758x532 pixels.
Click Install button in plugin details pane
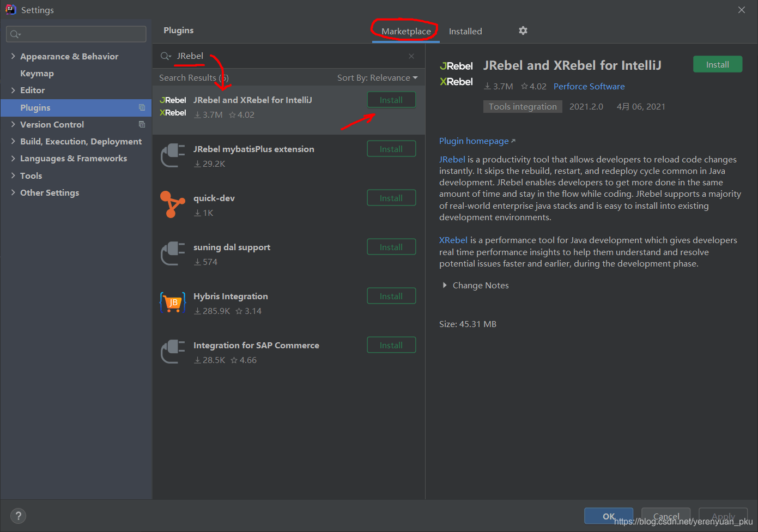[x=718, y=64]
